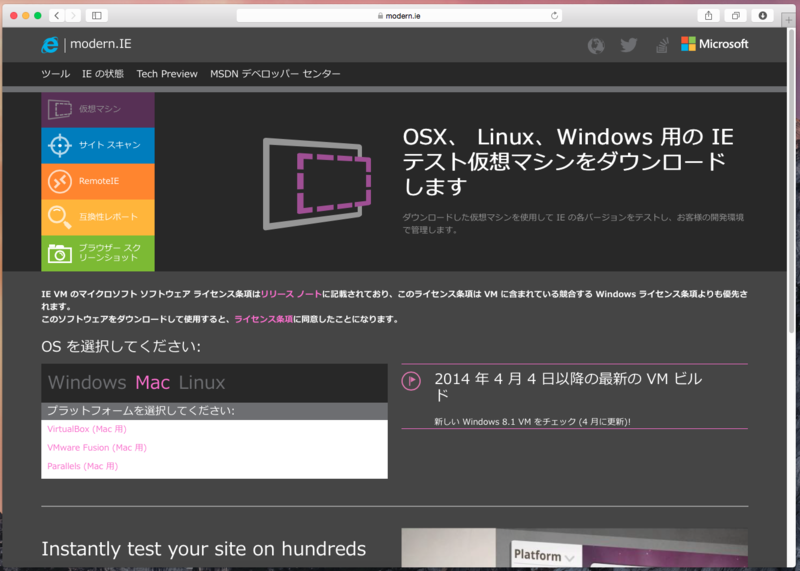Open the 互換性レポート magnifier tile

click(98, 217)
